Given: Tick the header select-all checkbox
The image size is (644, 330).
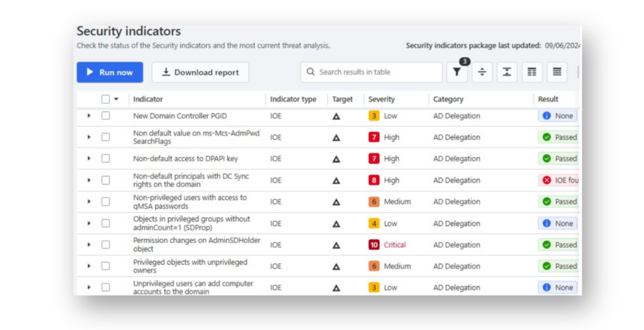Looking at the screenshot, I should coord(106,99).
